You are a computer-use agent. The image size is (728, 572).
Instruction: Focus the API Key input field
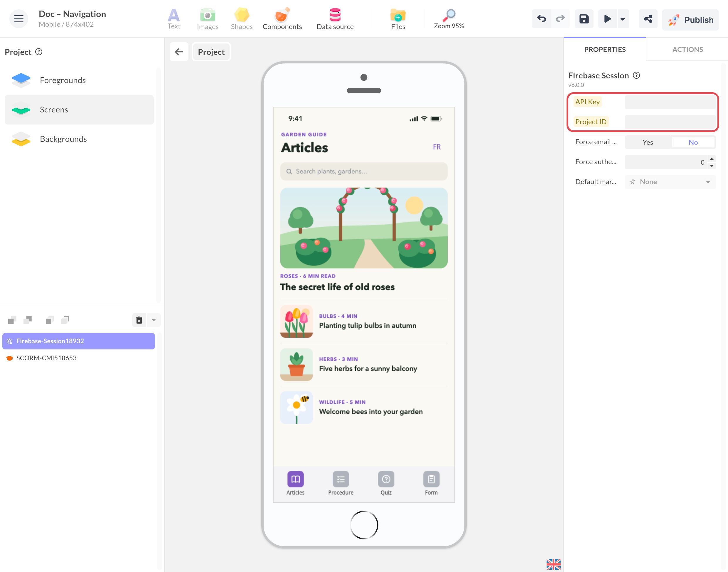point(670,102)
